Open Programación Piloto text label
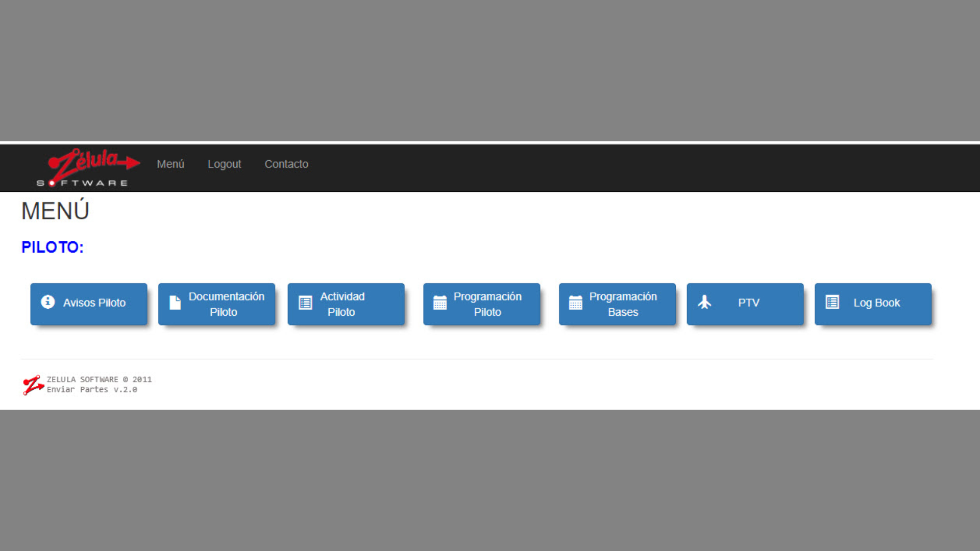This screenshot has height=551, width=980. pos(487,304)
